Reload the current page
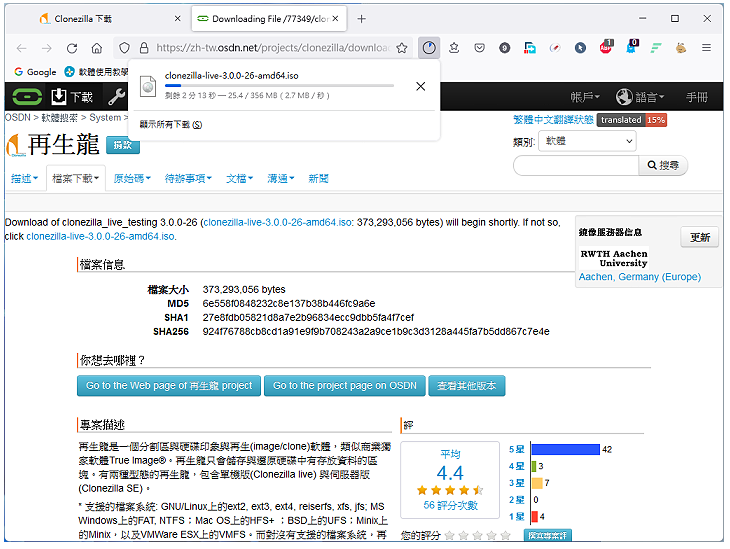The height and width of the screenshot is (549, 730). (72, 48)
